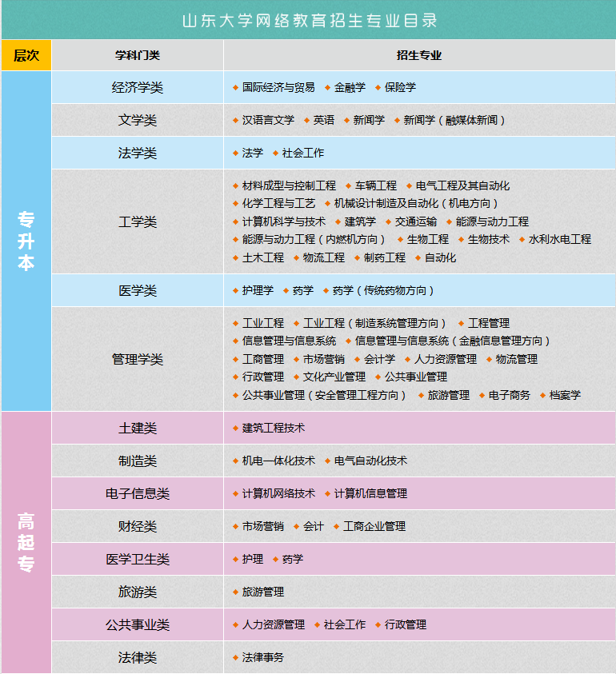Select the 医学卫生类 category cell

tap(138, 559)
